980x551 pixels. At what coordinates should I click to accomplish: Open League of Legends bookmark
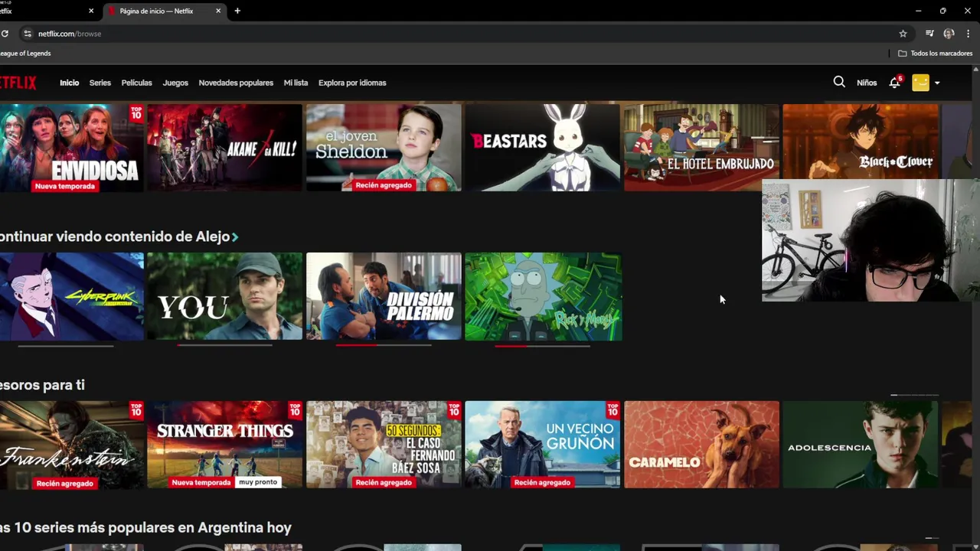pyautogui.click(x=25, y=54)
